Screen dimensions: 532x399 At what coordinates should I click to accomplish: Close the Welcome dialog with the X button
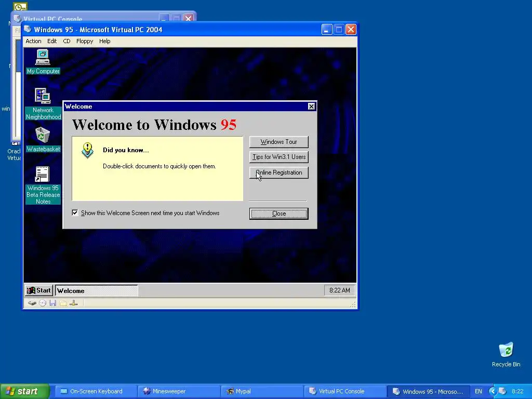[311, 107]
